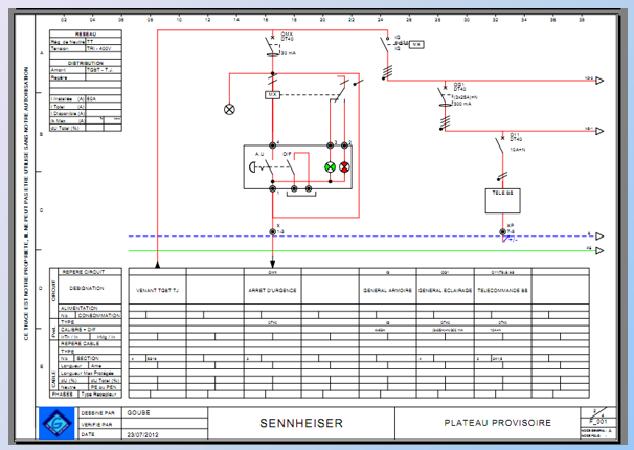Click the GOUBE author name
The width and height of the screenshot is (634, 450).
click(x=139, y=412)
